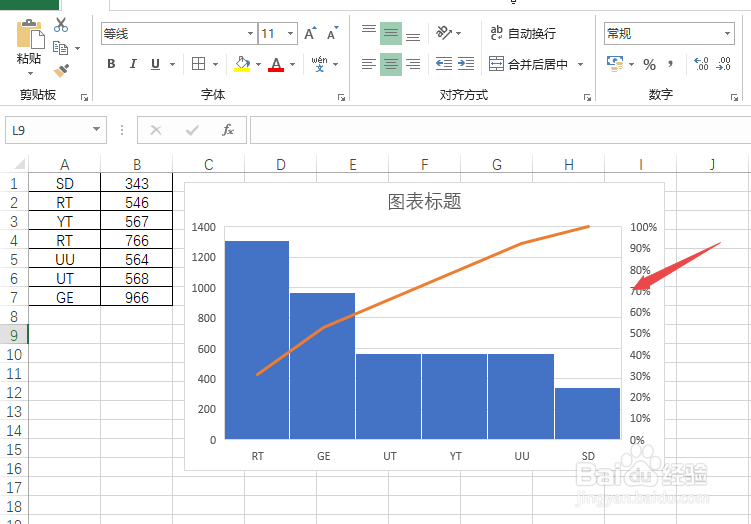The height and width of the screenshot is (524, 751).
Task: Toggle Underline formatting
Action: coord(155,64)
